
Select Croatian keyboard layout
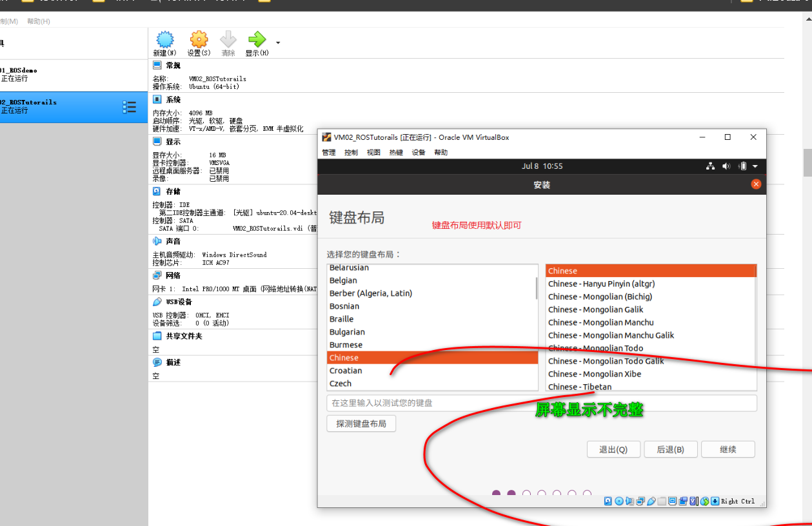click(x=432, y=371)
